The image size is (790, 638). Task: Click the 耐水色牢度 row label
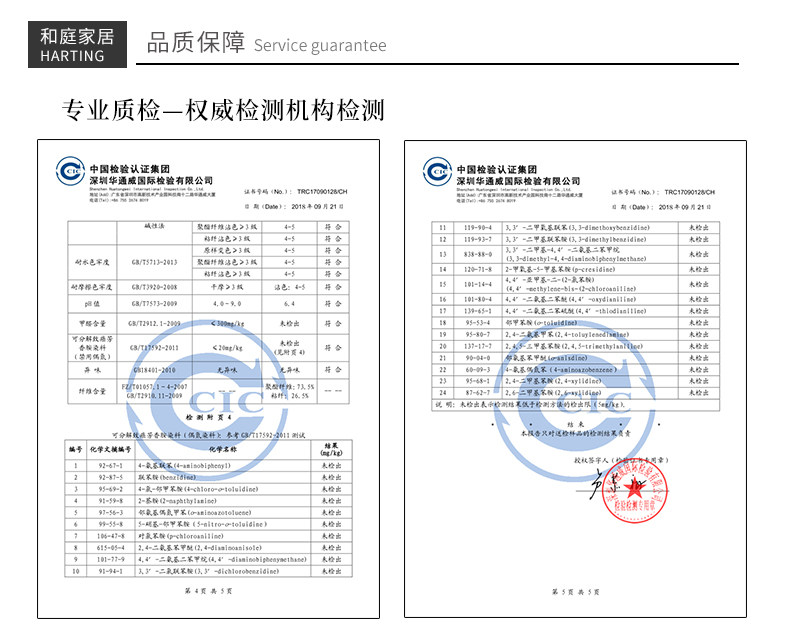[x=92, y=262]
